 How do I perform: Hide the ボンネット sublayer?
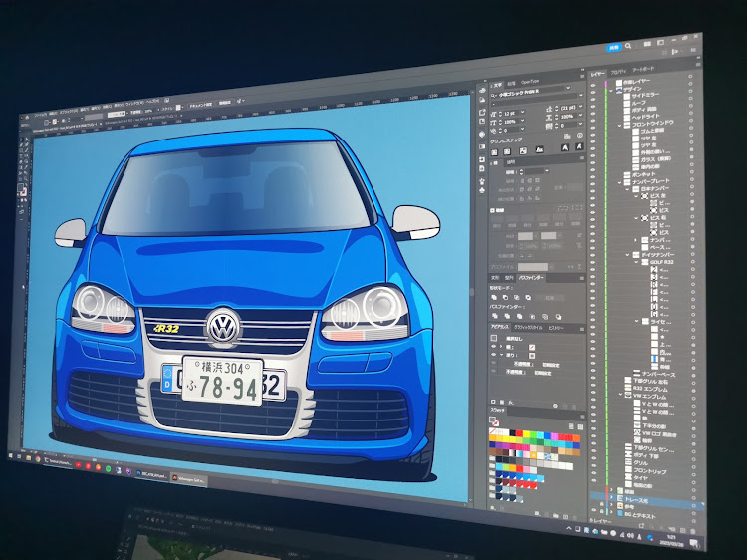click(x=593, y=177)
